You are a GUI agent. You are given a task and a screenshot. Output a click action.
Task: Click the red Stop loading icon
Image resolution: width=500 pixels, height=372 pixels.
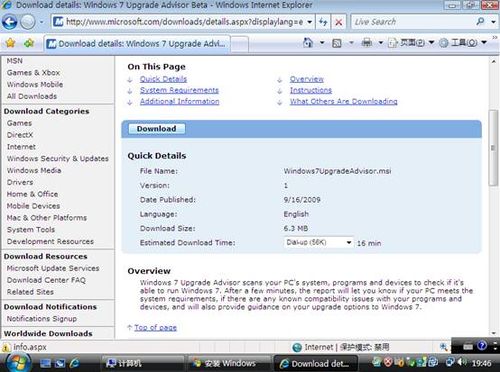pyautogui.click(x=339, y=22)
